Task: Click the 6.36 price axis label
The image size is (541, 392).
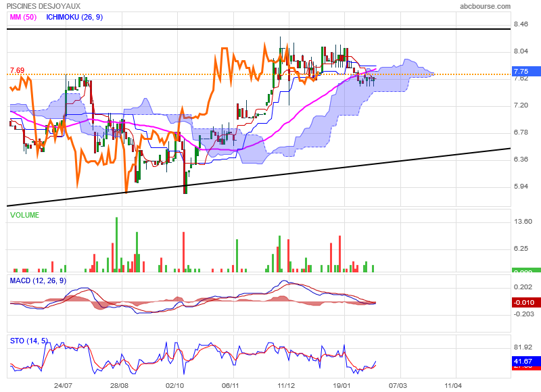Action: coord(521,160)
